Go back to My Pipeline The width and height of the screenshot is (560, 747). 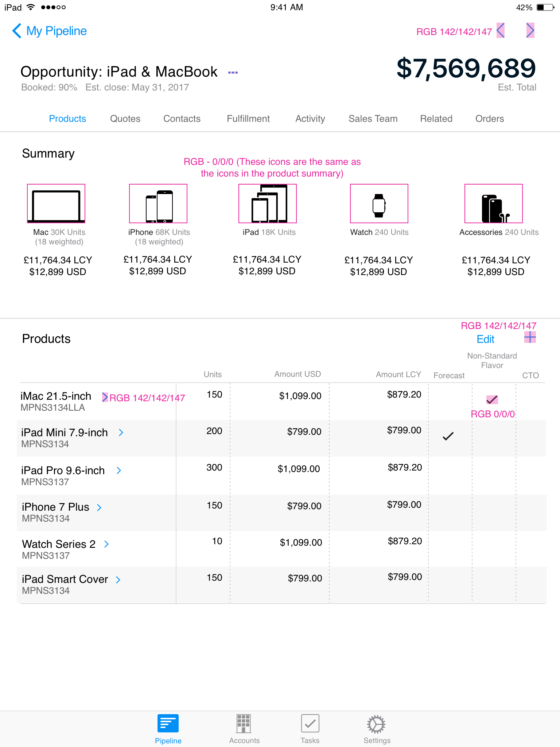point(49,31)
